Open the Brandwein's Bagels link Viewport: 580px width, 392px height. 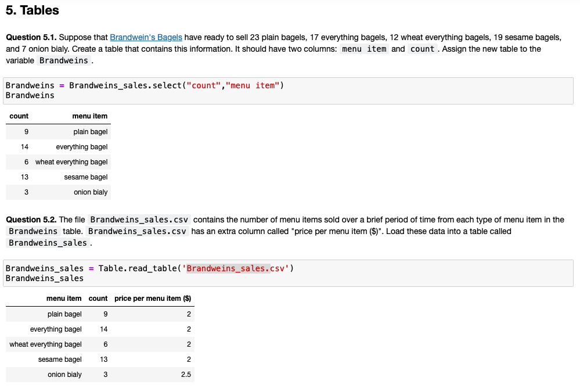coord(146,37)
